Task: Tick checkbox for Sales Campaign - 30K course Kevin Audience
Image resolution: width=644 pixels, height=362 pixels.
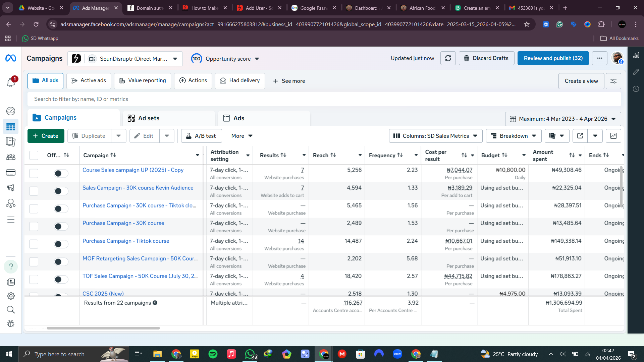Action: point(34,191)
